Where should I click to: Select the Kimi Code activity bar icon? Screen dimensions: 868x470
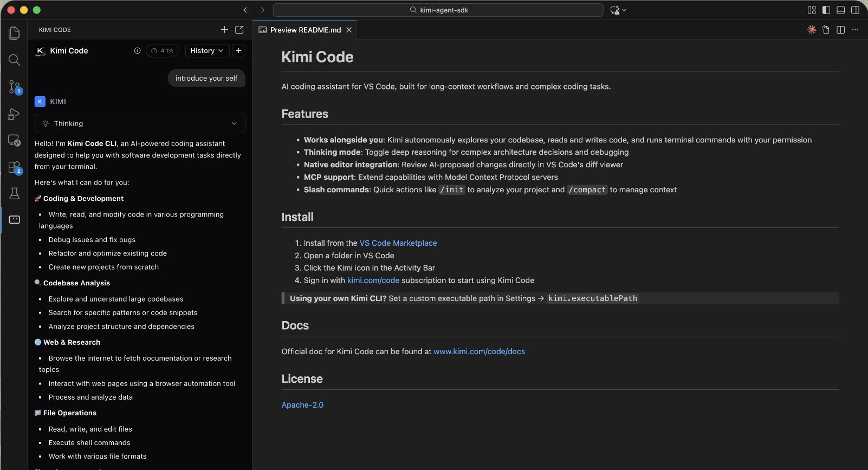14,219
